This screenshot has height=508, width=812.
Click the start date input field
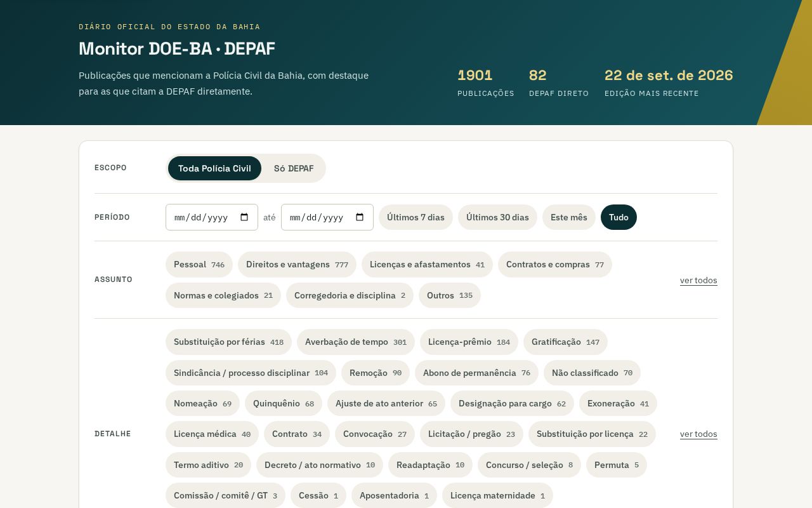pyautogui.click(x=212, y=217)
